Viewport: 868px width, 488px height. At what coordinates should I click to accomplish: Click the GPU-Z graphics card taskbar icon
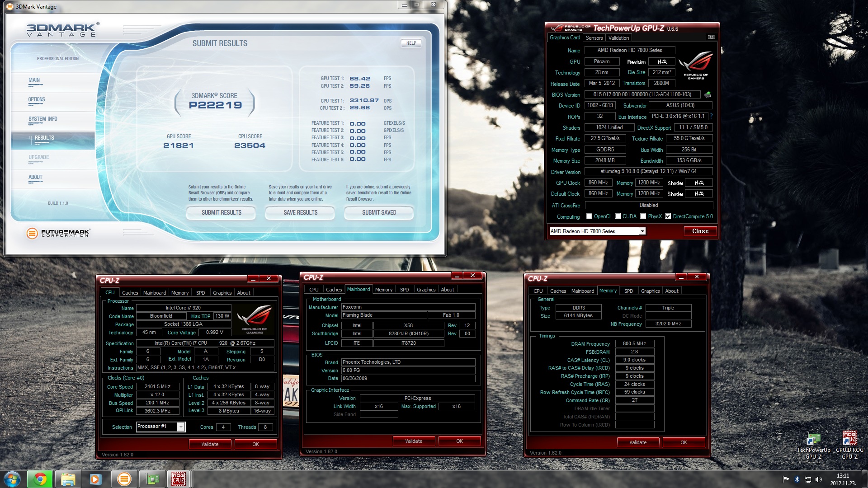152,479
